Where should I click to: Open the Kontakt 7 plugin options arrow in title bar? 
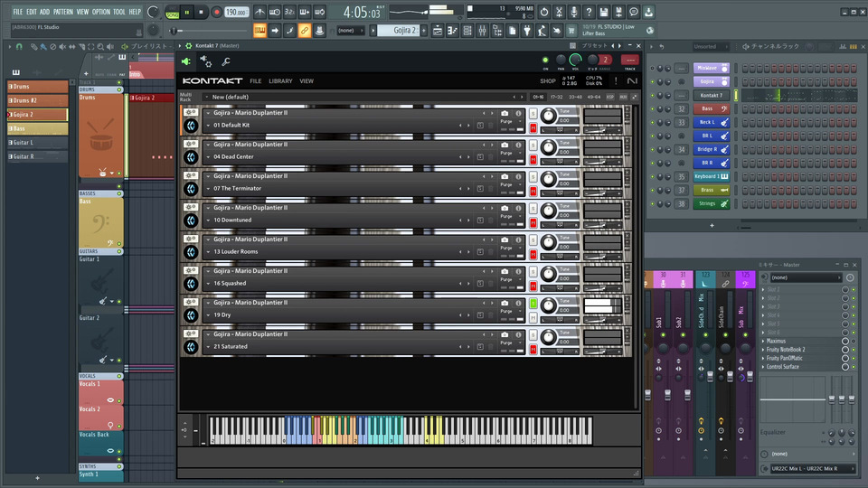(180, 46)
